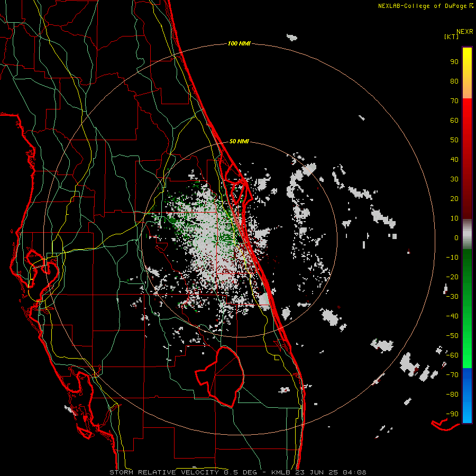Click the -70 value on the velocity scale
This screenshot has height=476, width=476.
tap(452, 375)
